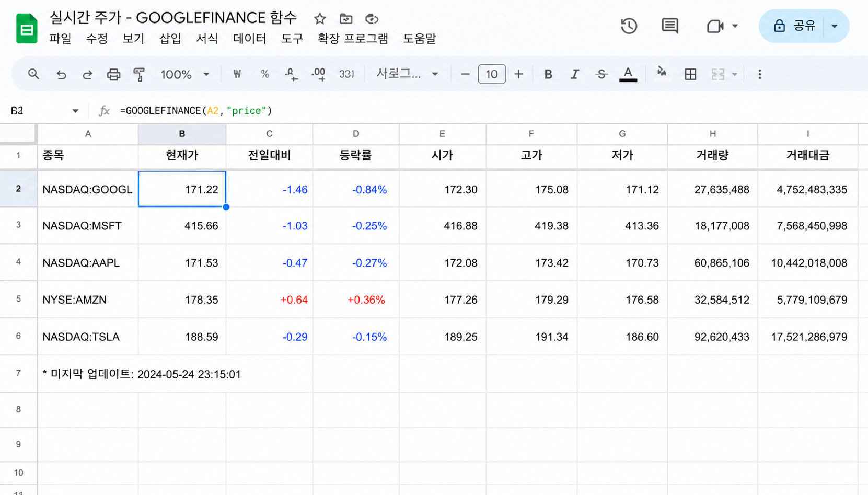
Task: Select NASDAQ:TSLA price cell 188.59
Action: click(182, 337)
